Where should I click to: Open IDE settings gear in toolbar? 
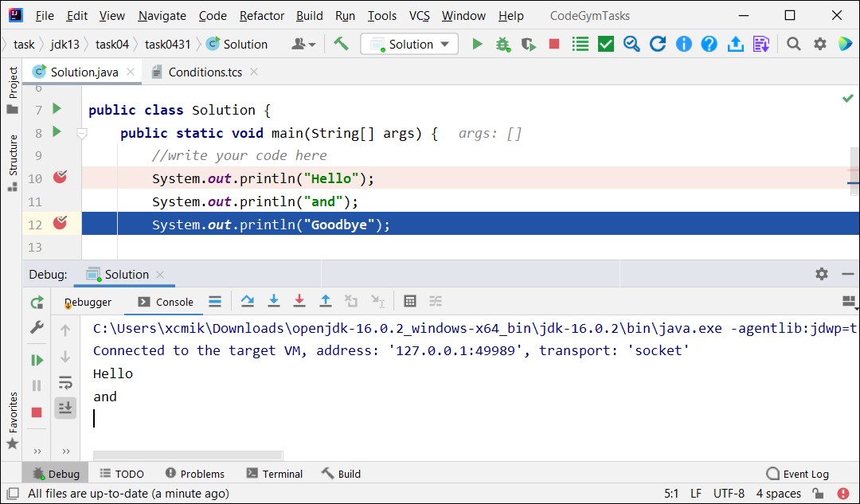(x=819, y=44)
